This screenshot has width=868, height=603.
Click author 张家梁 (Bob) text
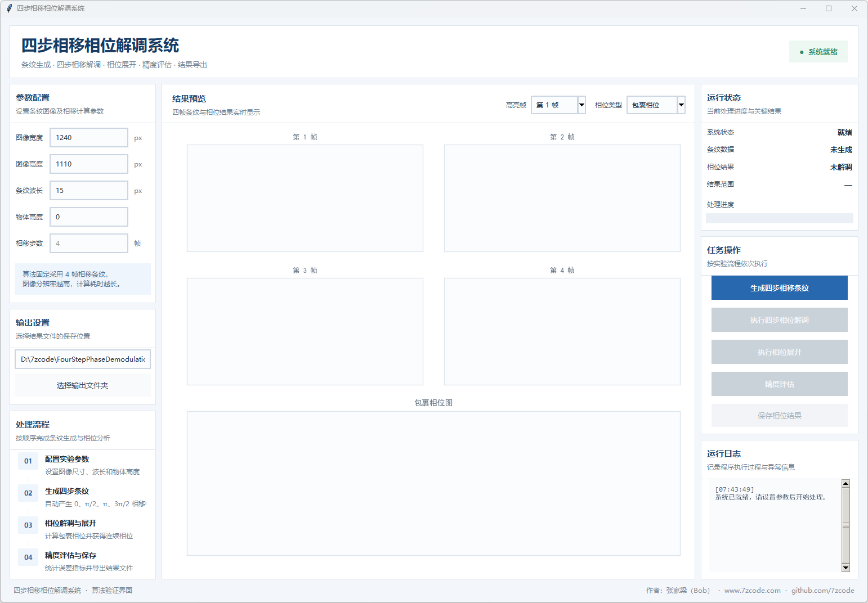[x=678, y=591]
